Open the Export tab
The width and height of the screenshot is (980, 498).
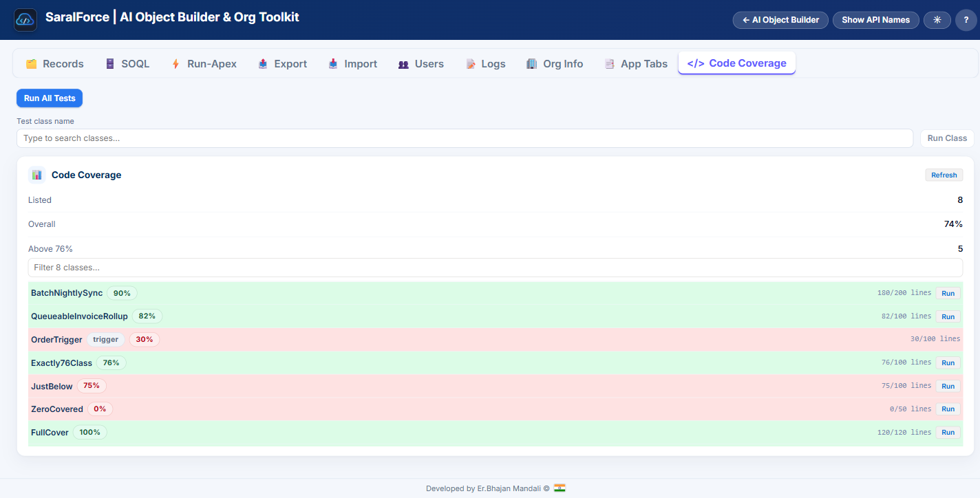click(x=282, y=63)
